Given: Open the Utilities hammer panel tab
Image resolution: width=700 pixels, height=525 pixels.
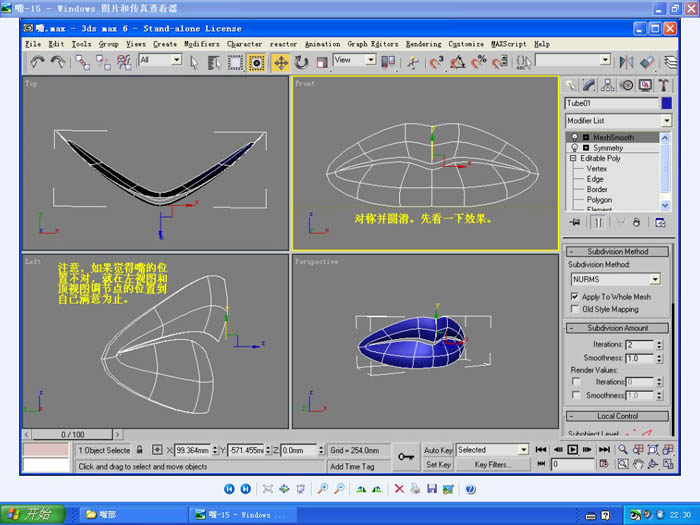Looking at the screenshot, I should pos(662,86).
